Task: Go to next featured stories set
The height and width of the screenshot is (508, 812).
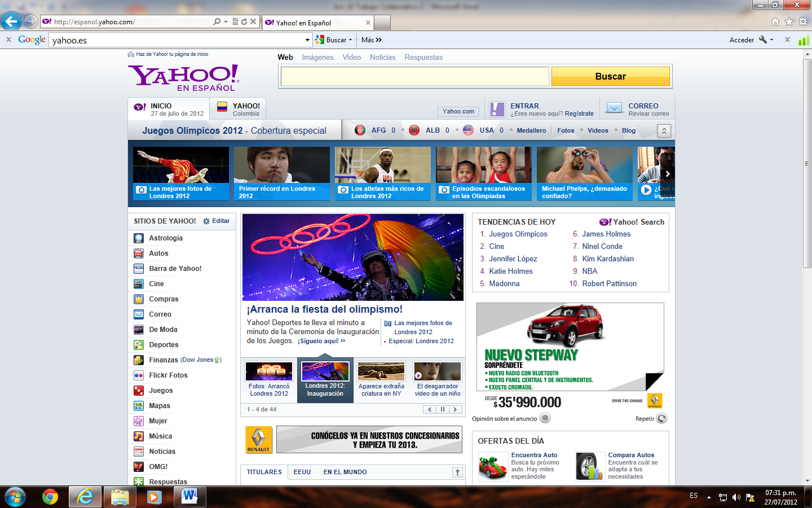Action: pos(456,410)
